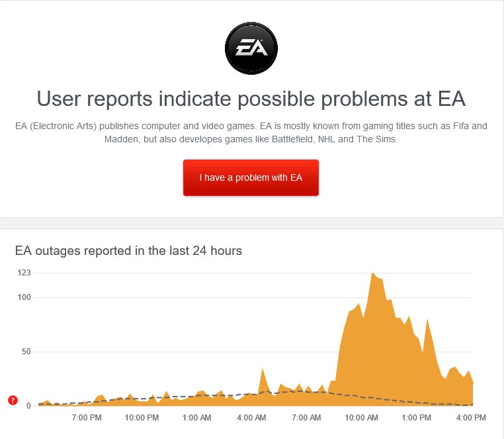Click the 1:00 AM time axis label
The height and width of the screenshot is (439, 504).
196,418
